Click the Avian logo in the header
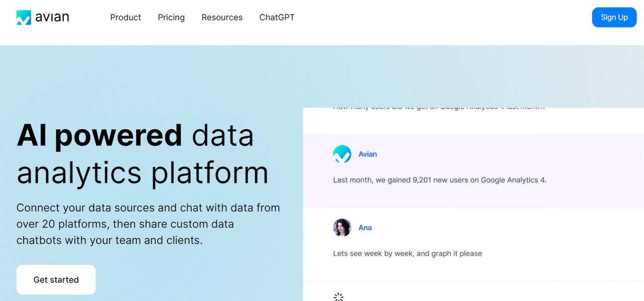The image size is (644, 301). coord(43,18)
